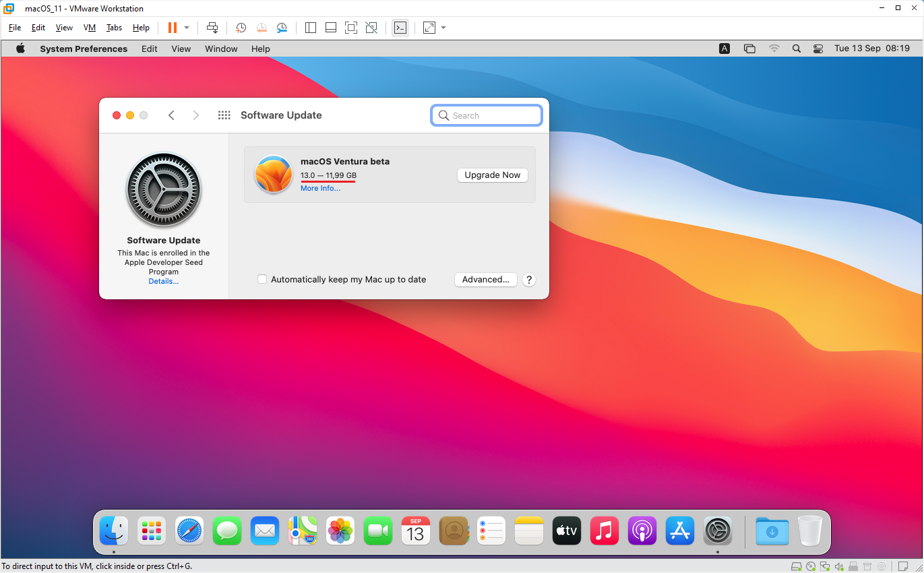Open Photos from the Dock

[340, 531]
